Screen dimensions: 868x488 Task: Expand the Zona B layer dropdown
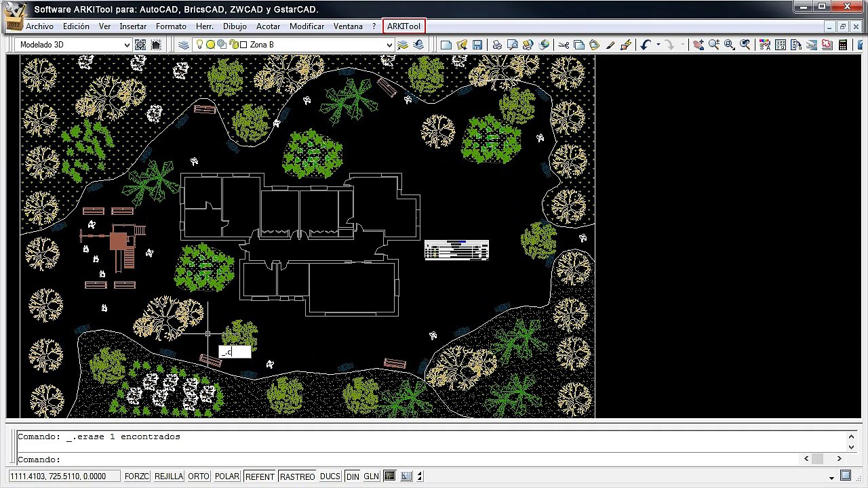(x=389, y=45)
